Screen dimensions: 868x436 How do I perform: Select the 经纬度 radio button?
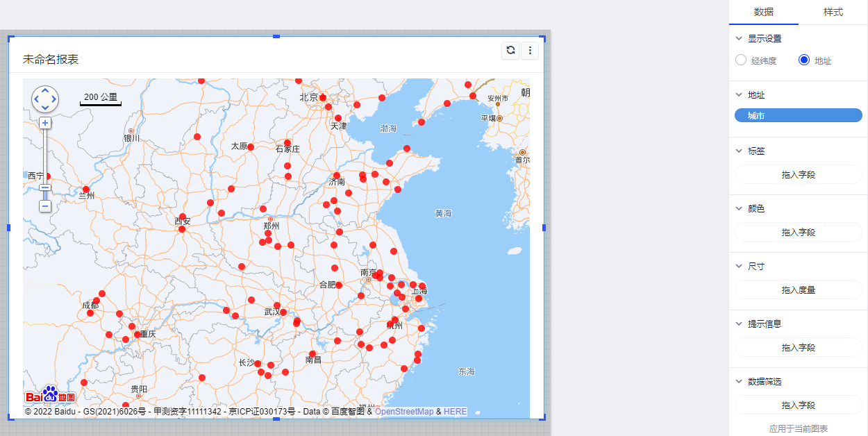pyautogui.click(x=741, y=60)
